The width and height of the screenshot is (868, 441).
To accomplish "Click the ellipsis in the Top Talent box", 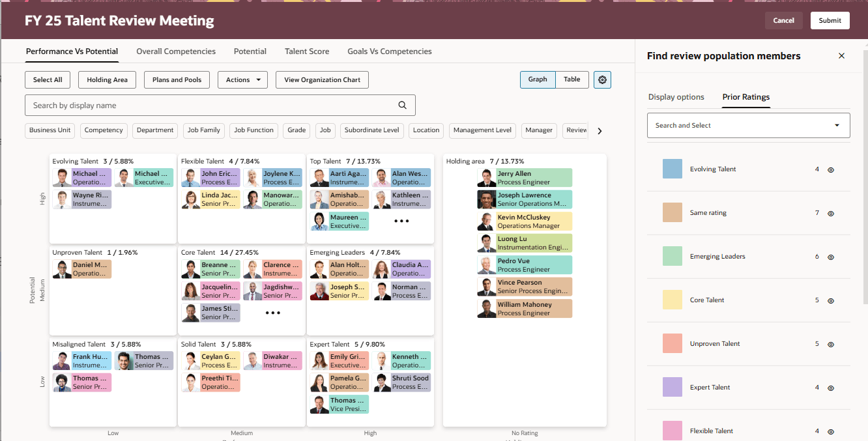I will click(x=401, y=220).
